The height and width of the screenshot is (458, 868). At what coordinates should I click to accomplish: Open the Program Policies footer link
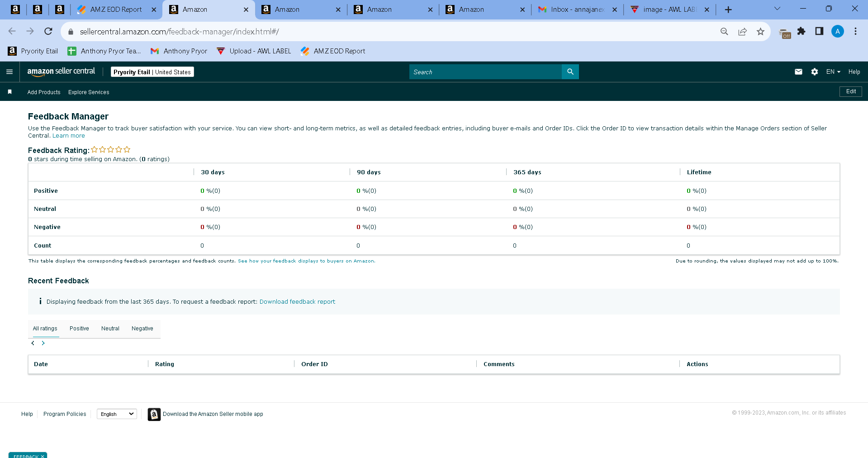tap(65, 414)
